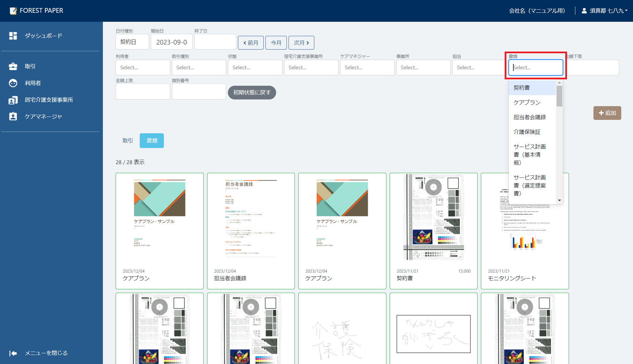The height and width of the screenshot is (364, 633).
Task: Switch to the 取引 tab
Action: [x=128, y=141]
